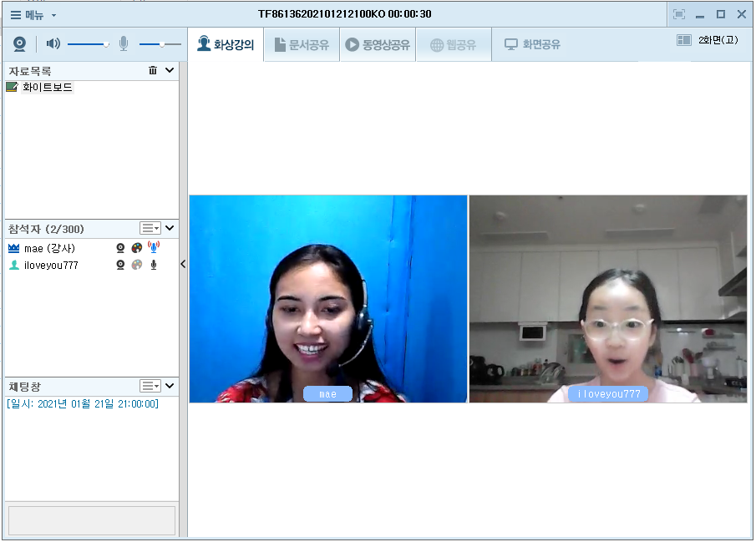Click the speaker volume slider
Image resolution: width=756 pixels, height=542 pixels.
coord(88,44)
